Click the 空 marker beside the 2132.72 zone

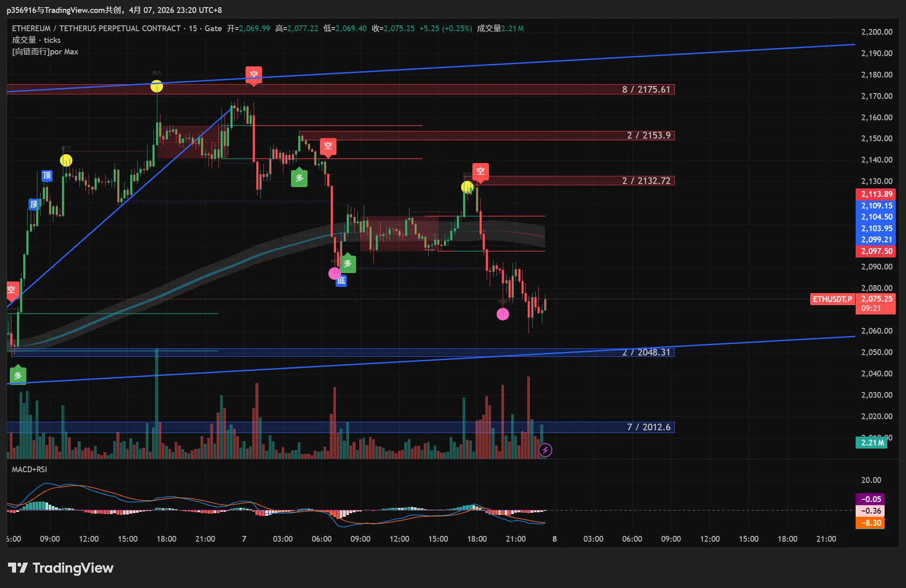coord(480,171)
